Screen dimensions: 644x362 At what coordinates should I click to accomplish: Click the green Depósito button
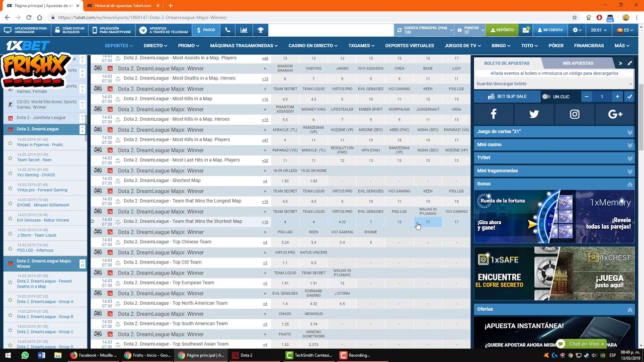coord(502,30)
